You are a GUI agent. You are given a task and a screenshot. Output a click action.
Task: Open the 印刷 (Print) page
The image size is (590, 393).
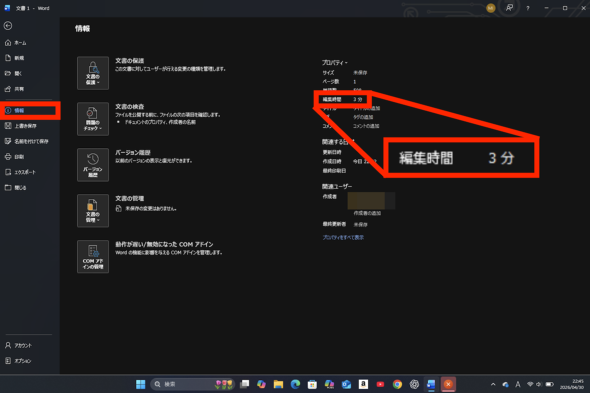coord(14,157)
